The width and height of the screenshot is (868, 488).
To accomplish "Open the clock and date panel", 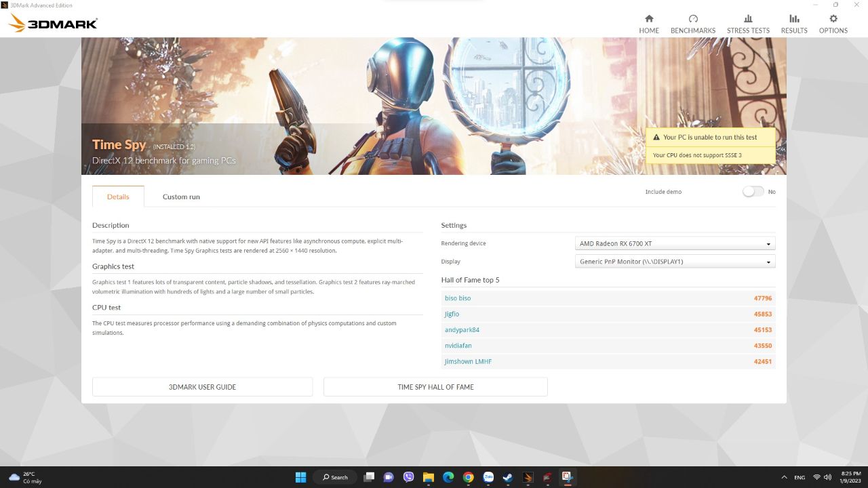I will point(850,477).
